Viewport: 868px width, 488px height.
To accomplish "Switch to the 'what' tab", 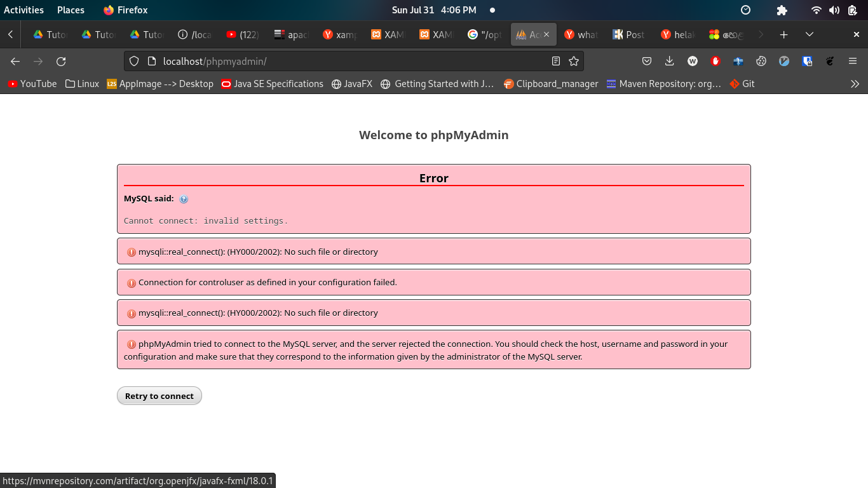I will point(581,34).
